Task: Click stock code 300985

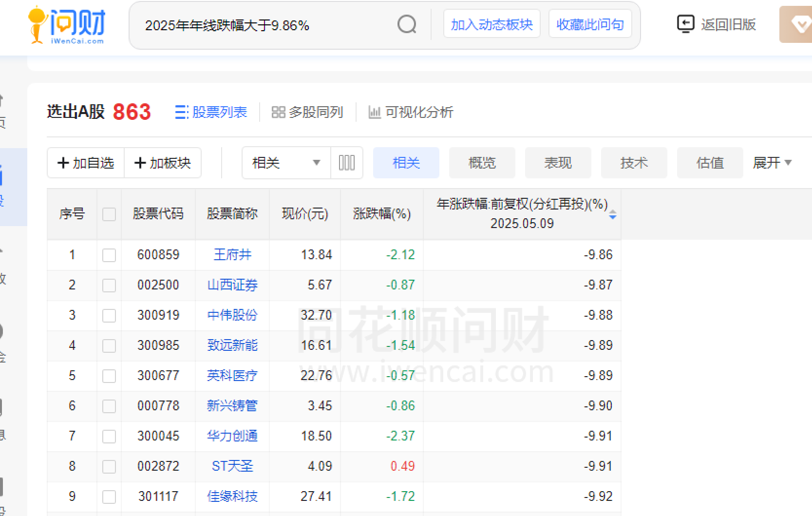Action: [x=158, y=345]
